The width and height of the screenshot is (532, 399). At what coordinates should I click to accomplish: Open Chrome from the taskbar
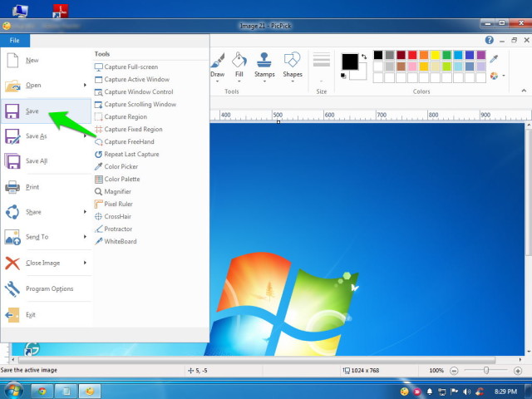[42, 392]
